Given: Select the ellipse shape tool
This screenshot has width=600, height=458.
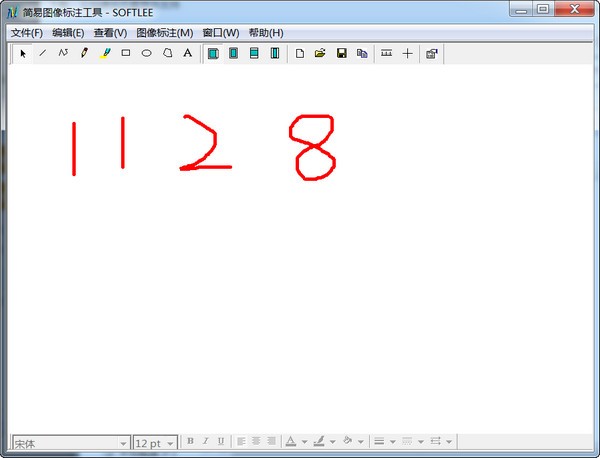Looking at the screenshot, I should (146, 53).
